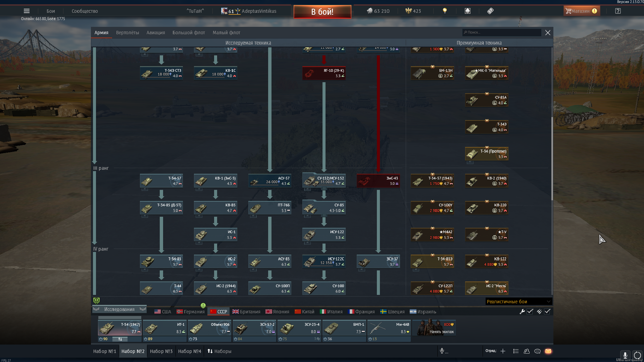Viewport: 644px width, 362px height.
Task: Open the hamburger main menu
Action: [x=27, y=11]
